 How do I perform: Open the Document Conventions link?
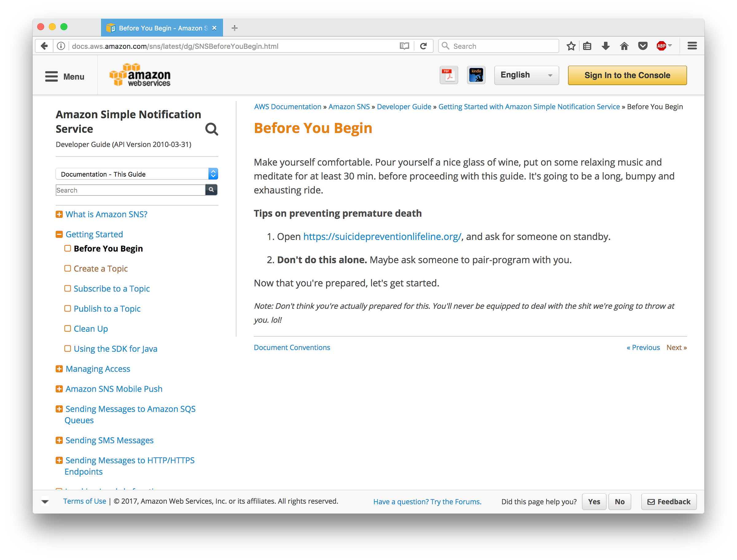coord(292,347)
